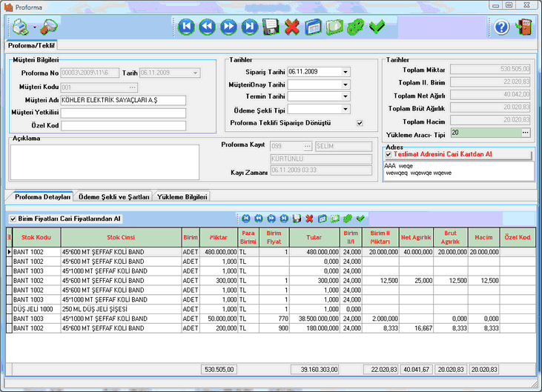This screenshot has width=542, height=392.
Task: Click the Proforma Kayıt ellipsis button
Action: point(308,146)
